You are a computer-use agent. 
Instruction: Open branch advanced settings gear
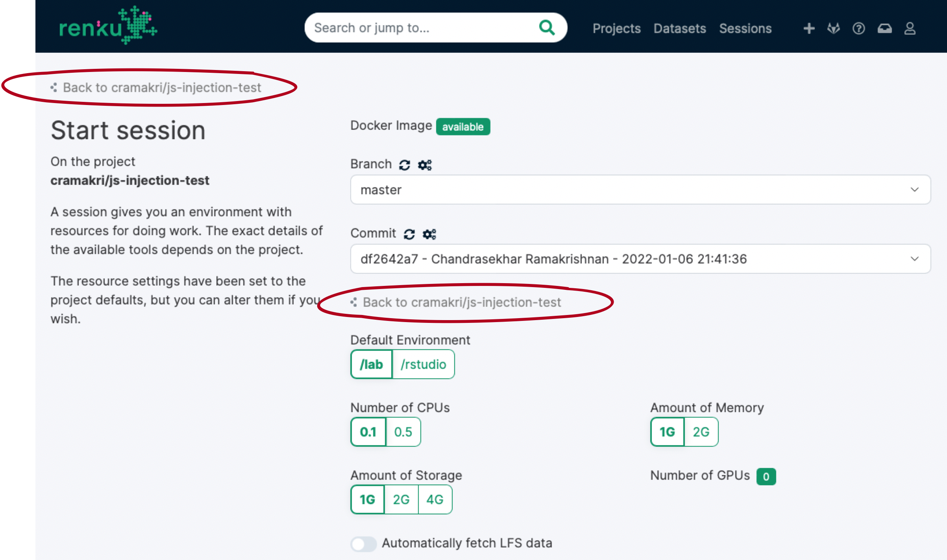tap(425, 164)
